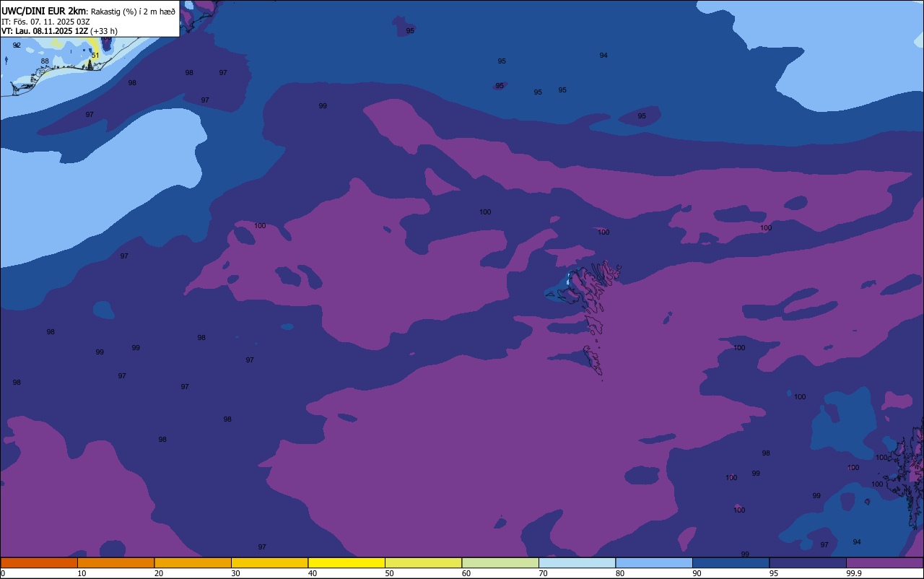Screen dimensions: 924x579
Task: Click 'Rakastig (%) í 2 m hæð' label
Action: click(133, 12)
